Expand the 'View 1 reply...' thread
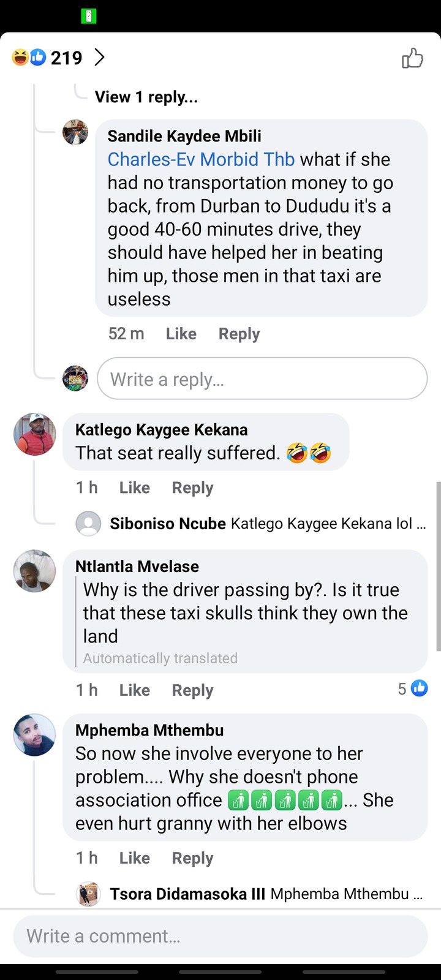This screenshot has height=980, width=441. click(146, 97)
